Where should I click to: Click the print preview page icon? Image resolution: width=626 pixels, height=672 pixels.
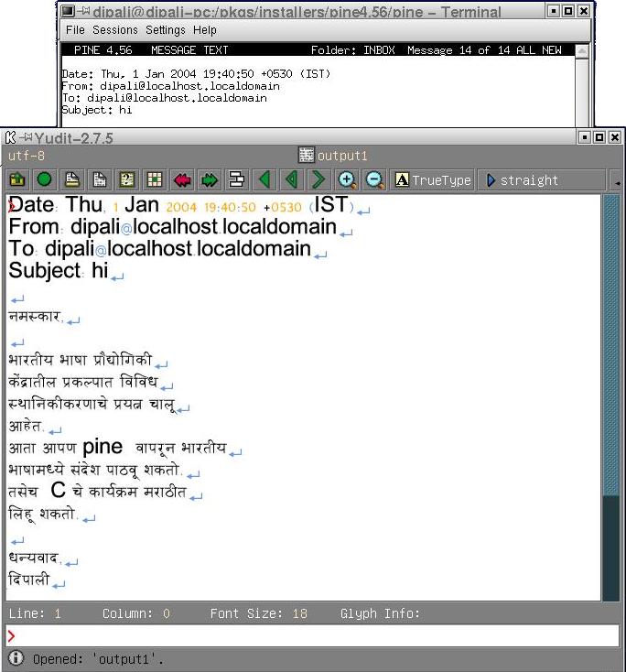coord(100,179)
